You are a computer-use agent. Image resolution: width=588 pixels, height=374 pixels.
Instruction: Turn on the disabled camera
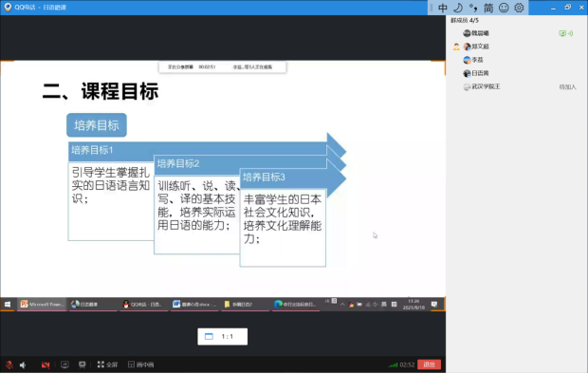tap(46, 365)
